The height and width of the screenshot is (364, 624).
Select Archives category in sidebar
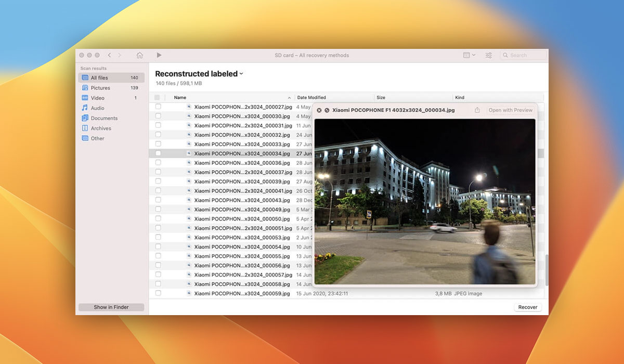coord(111,128)
